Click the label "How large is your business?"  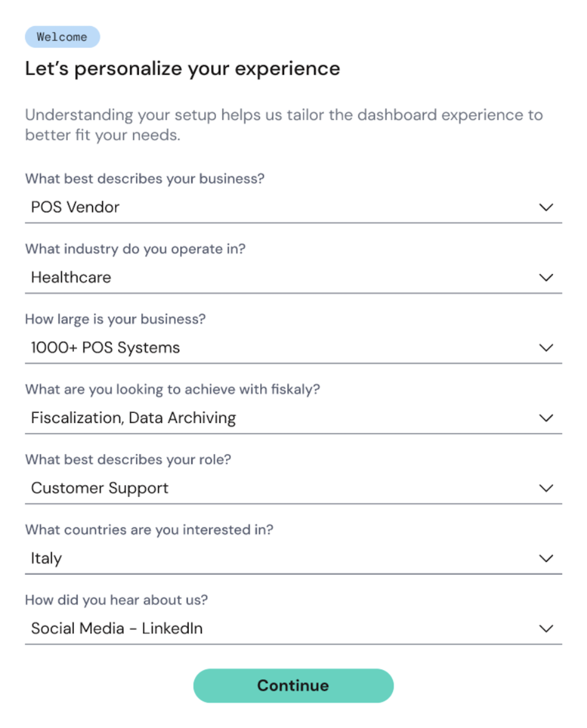coord(115,319)
